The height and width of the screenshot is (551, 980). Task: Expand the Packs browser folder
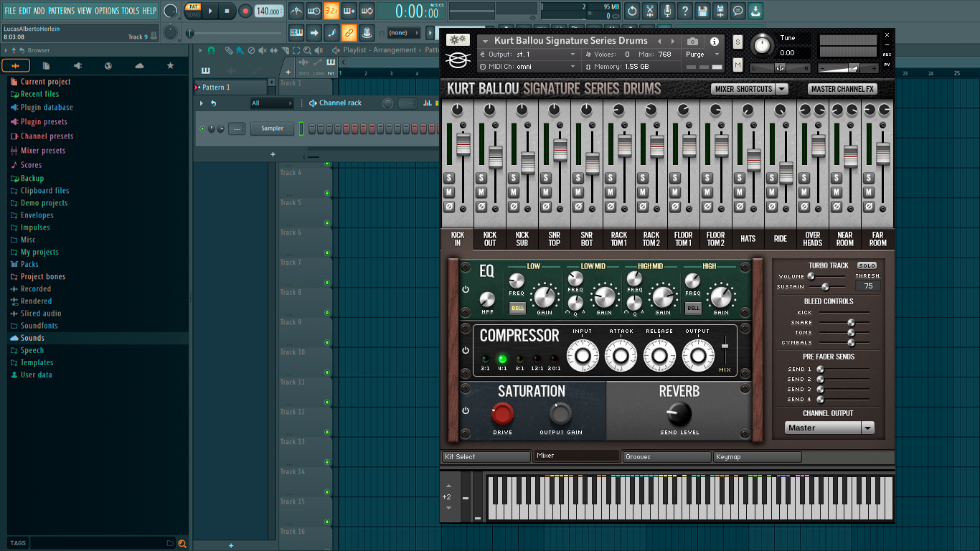click(x=29, y=264)
